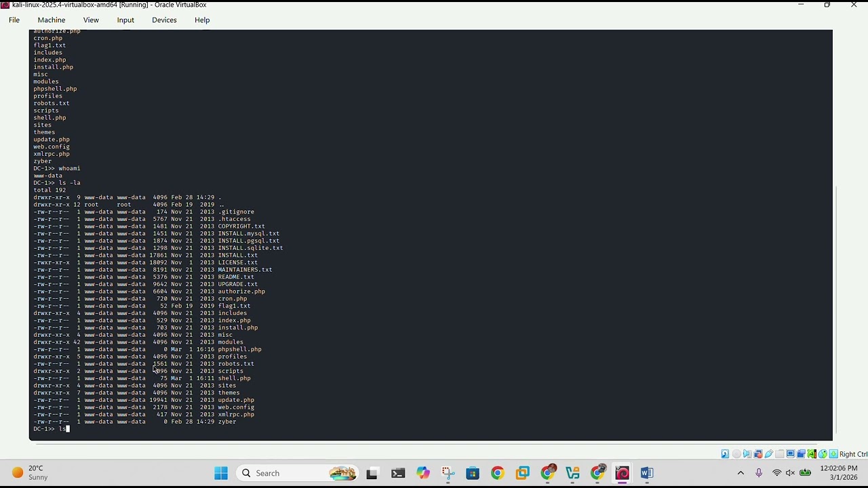Open the Help menu
Viewport: 868px width, 488px height.
202,20
